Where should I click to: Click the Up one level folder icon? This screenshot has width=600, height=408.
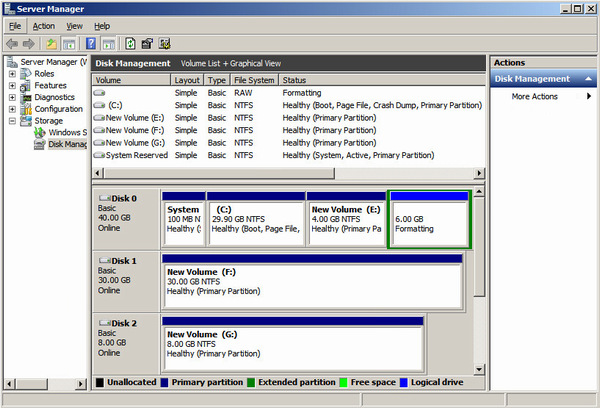click(x=51, y=44)
